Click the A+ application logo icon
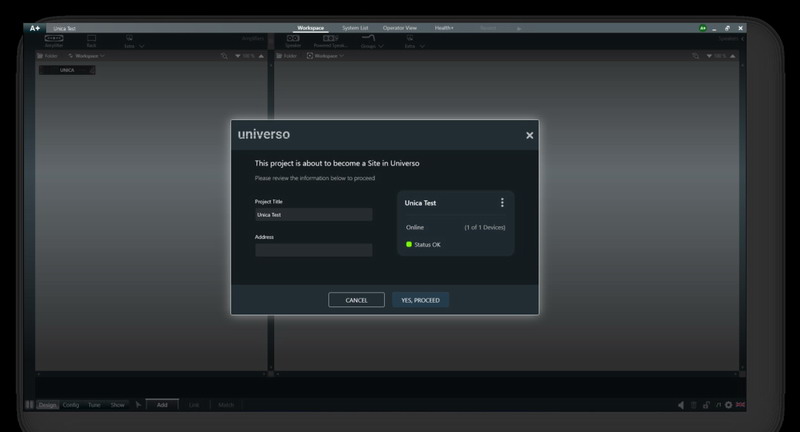This screenshot has width=800, height=432. (x=35, y=28)
